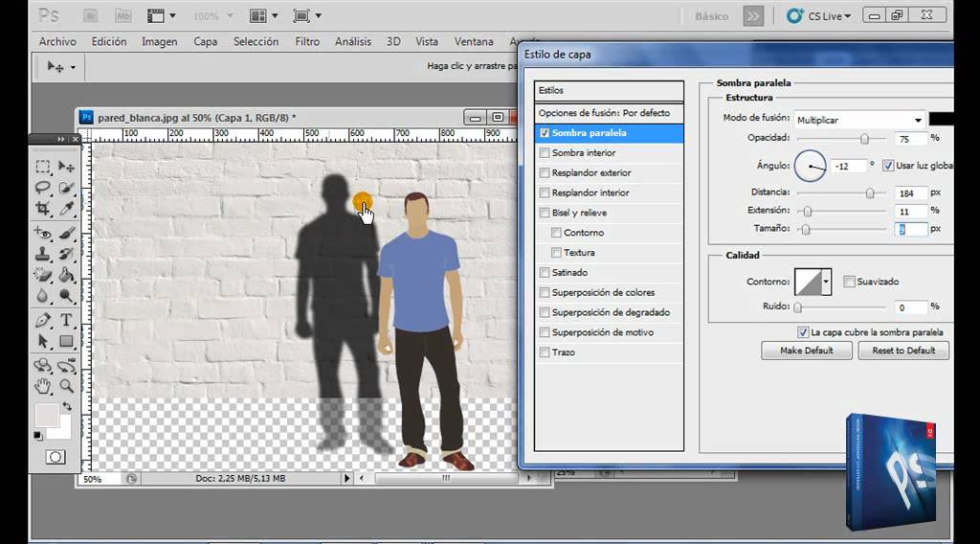Viewport: 980px width, 544px height.
Task: Select the Rectangle shape tool
Action: point(66,341)
